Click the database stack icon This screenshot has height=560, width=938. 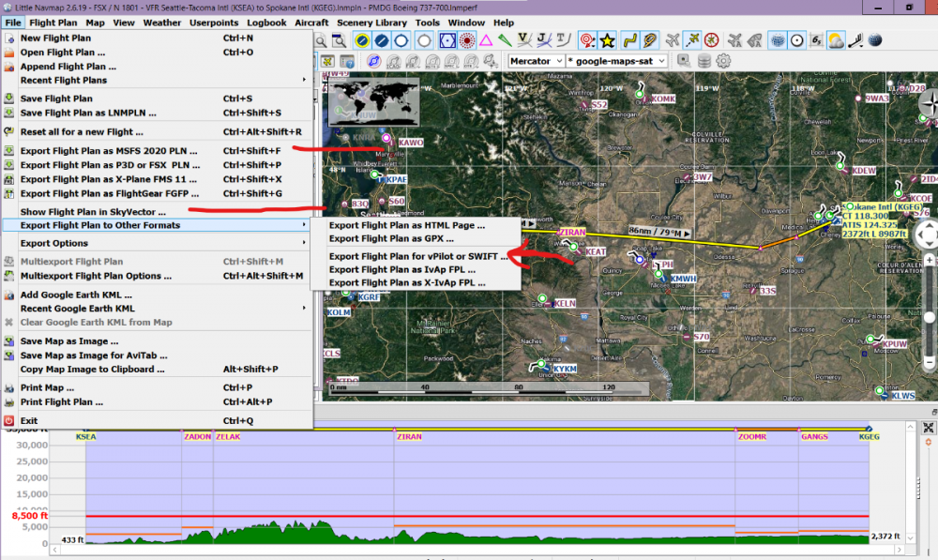point(704,61)
